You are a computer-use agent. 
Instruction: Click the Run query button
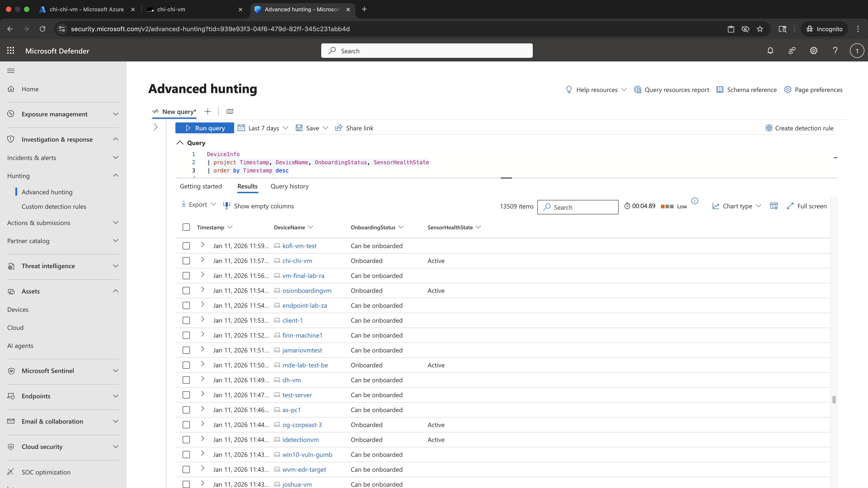click(205, 128)
